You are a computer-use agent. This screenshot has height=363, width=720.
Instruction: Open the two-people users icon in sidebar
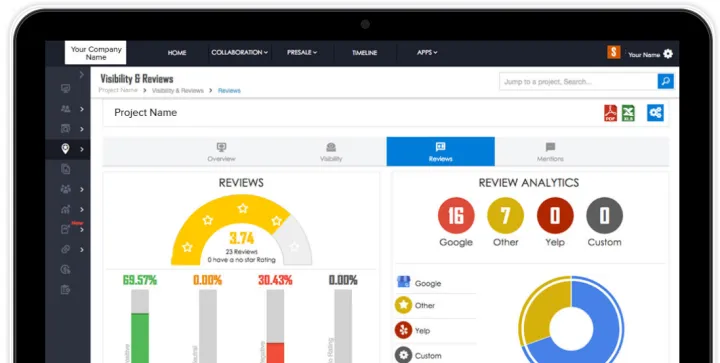point(66,109)
